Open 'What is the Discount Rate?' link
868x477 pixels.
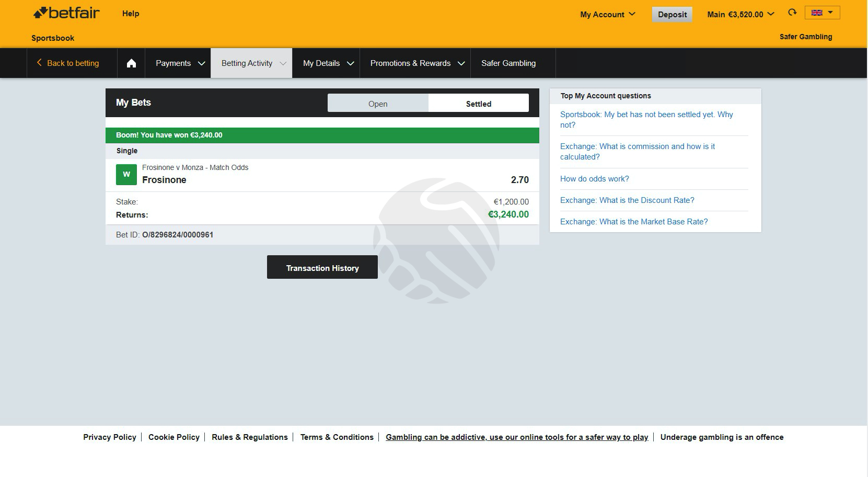(627, 200)
